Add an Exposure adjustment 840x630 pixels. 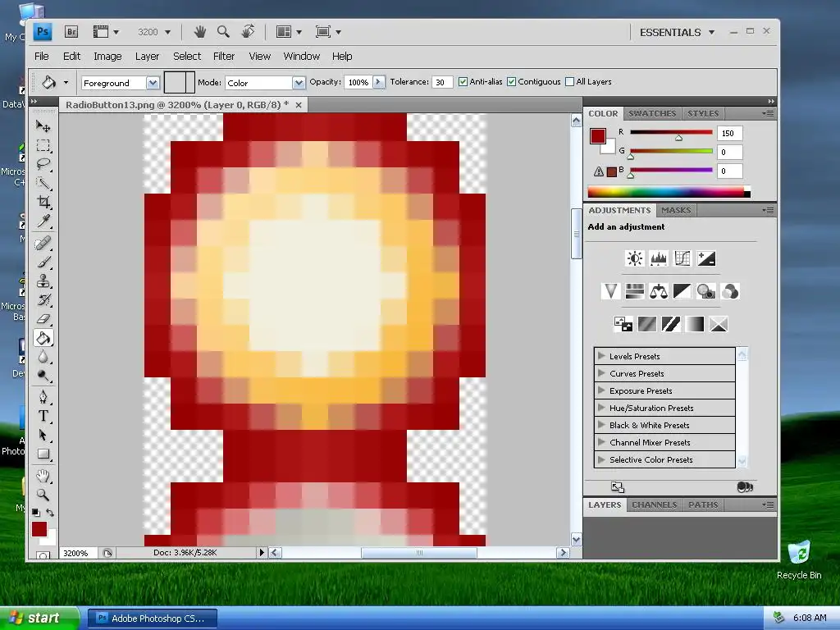click(706, 258)
